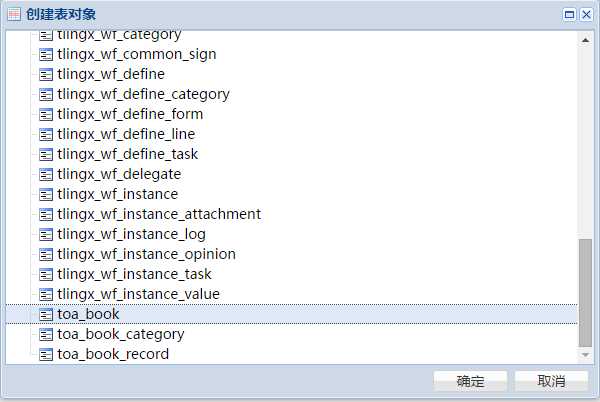Screen dimensions: 600x402
Task: Select the tlingx_wf_instance table
Action: [x=117, y=194]
